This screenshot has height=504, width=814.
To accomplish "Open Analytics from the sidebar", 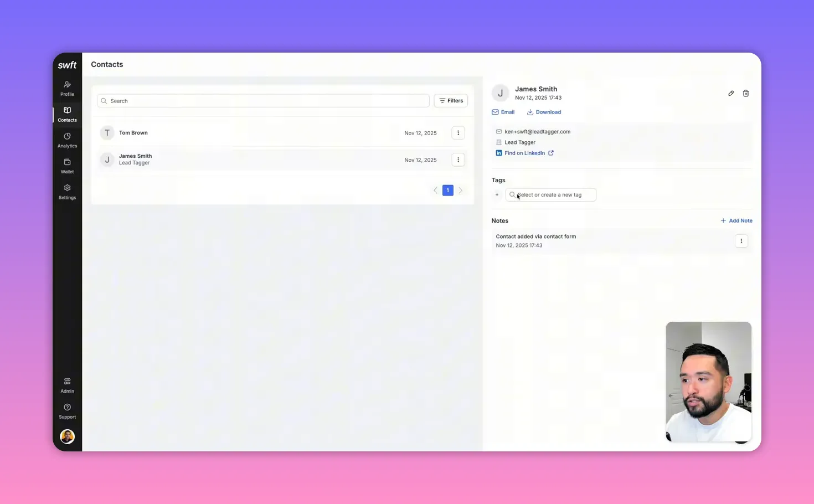I will (67, 140).
